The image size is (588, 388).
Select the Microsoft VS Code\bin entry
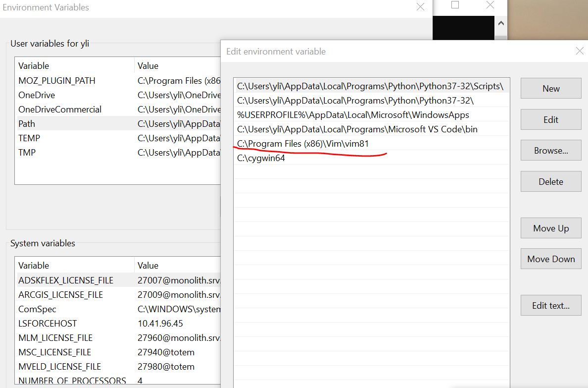coord(357,129)
